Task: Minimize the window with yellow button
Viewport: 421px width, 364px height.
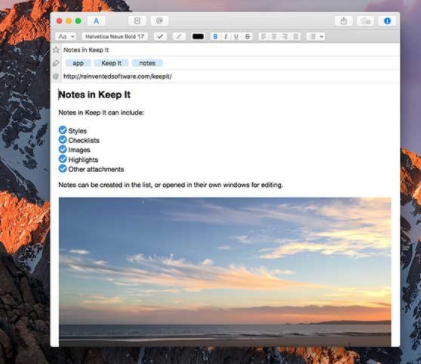Action: tap(69, 21)
